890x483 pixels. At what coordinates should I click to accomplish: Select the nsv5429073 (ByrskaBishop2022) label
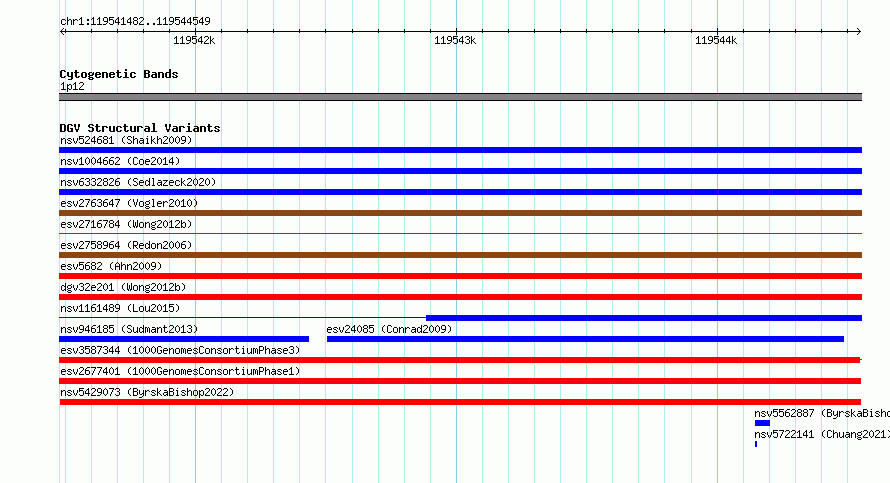click(147, 392)
